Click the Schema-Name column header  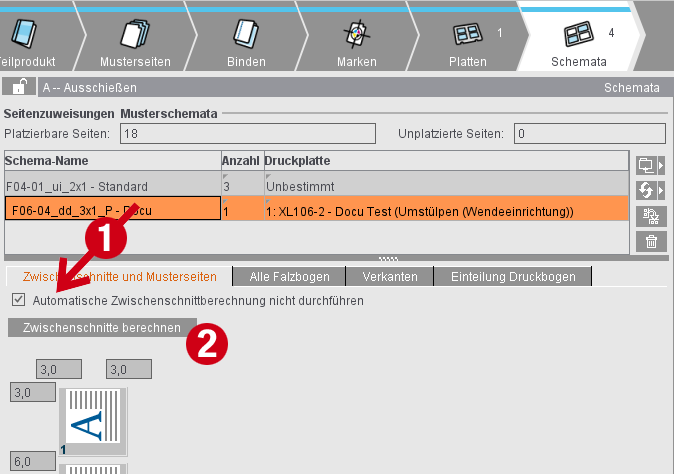[113, 161]
